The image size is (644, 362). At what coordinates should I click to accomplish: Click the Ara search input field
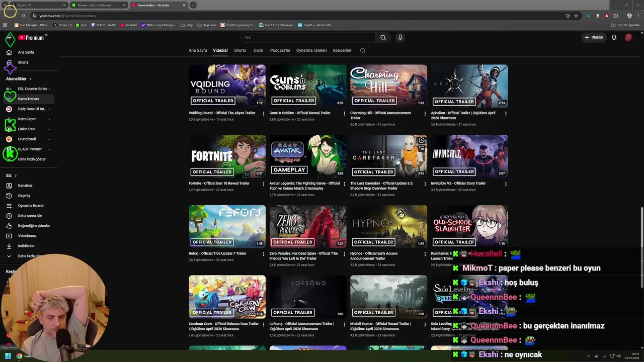pyautogui.click(x=308, y=37)
